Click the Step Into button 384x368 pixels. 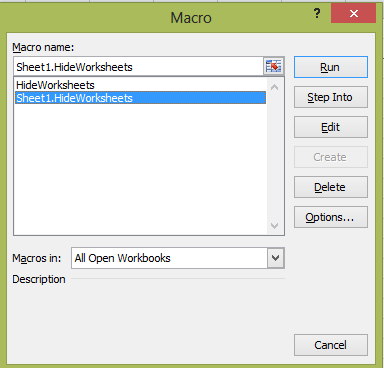(331, 97)
